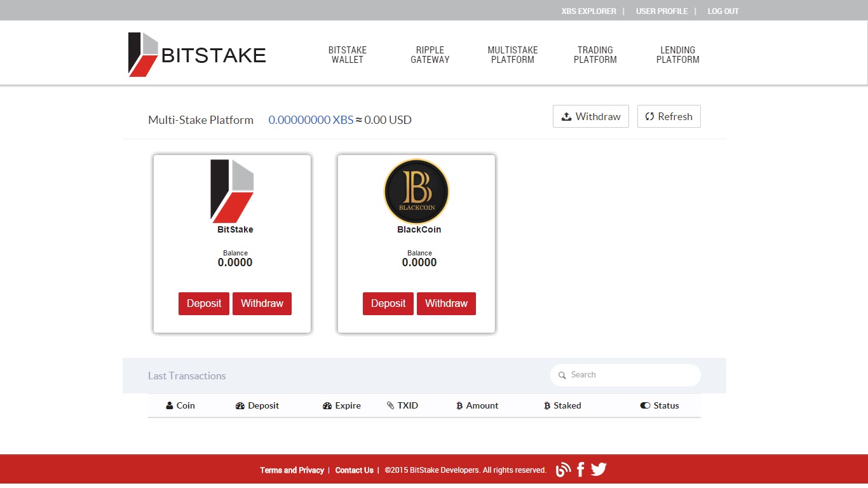Click the TXID column header

(402, 405)
